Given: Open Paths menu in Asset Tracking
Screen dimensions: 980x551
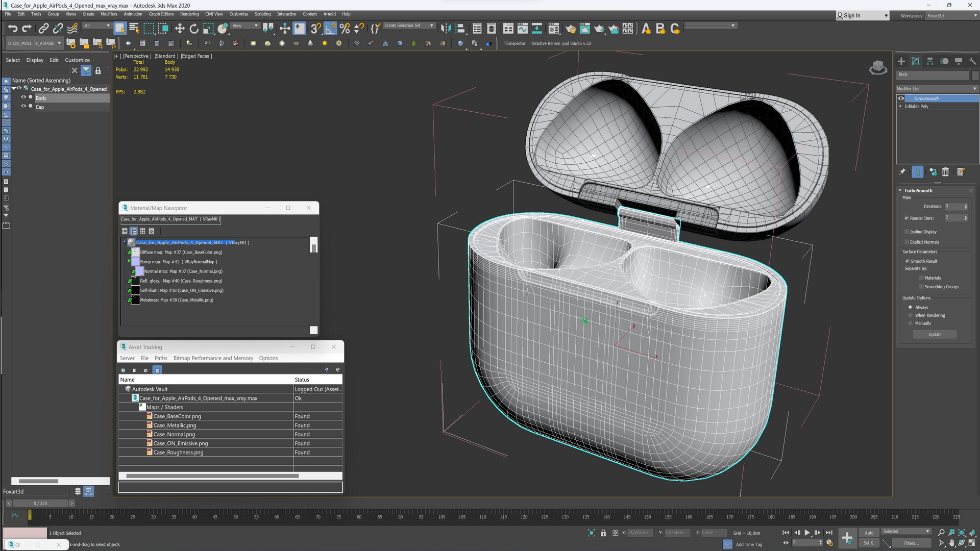Looking at the screenshot, I should point(161,358).
